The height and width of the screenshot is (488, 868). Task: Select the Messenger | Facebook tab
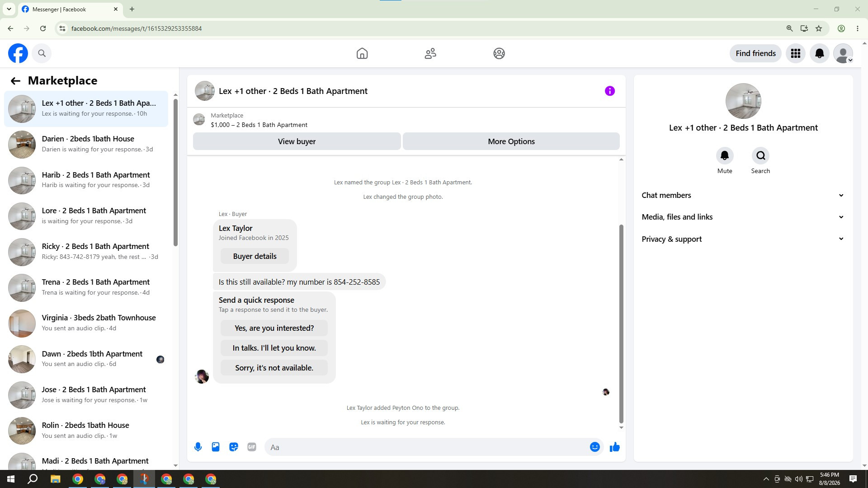[x=70, y=9]
